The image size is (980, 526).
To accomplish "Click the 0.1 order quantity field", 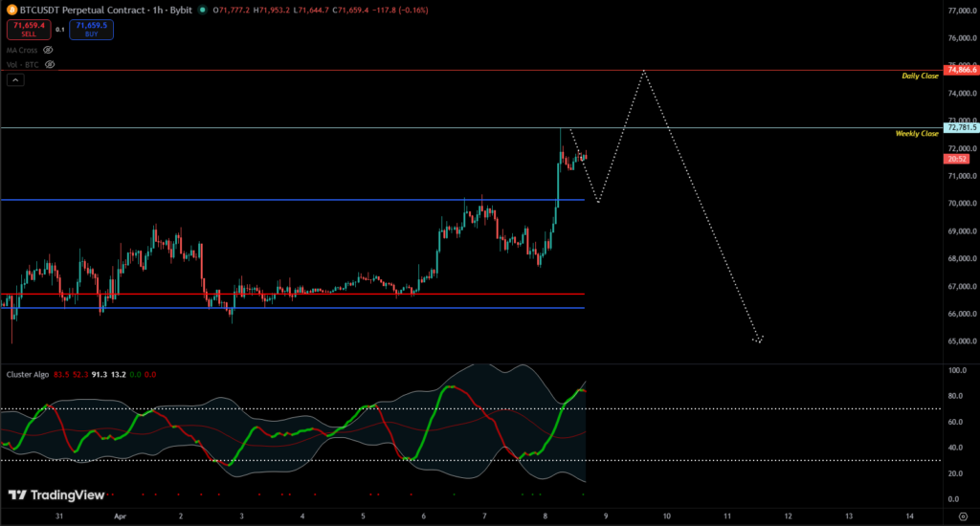I will tap(60, 30).
